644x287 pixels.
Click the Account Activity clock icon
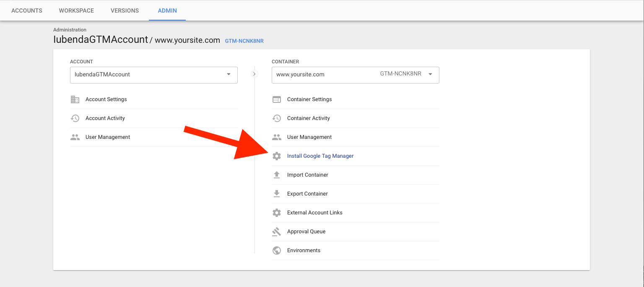coord(75,118)
